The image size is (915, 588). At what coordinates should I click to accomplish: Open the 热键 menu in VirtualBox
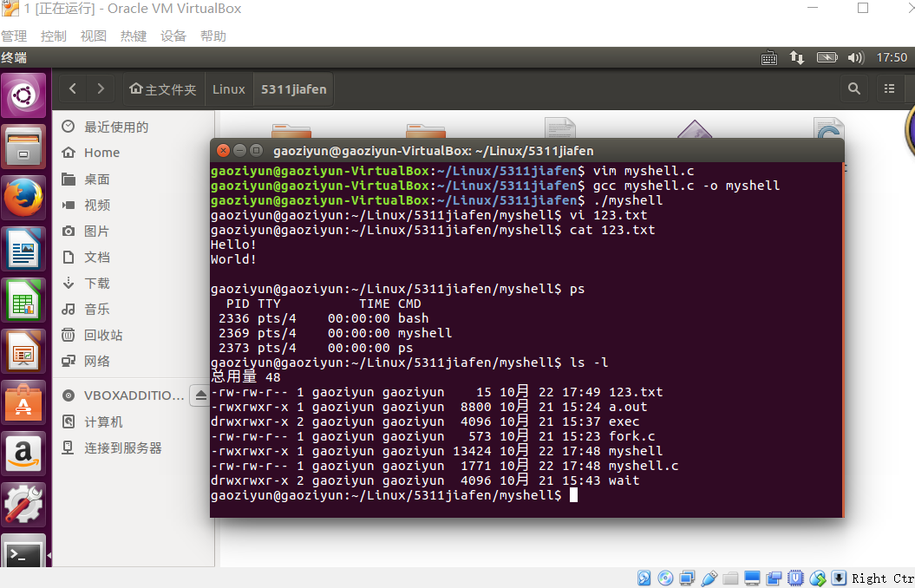[x=133, y=36]
